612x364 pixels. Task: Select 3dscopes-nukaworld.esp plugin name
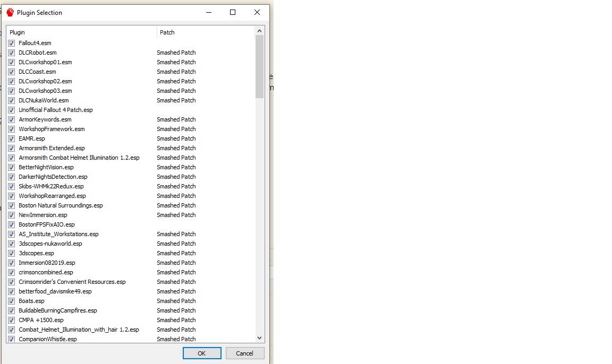(x=50, y=244)
